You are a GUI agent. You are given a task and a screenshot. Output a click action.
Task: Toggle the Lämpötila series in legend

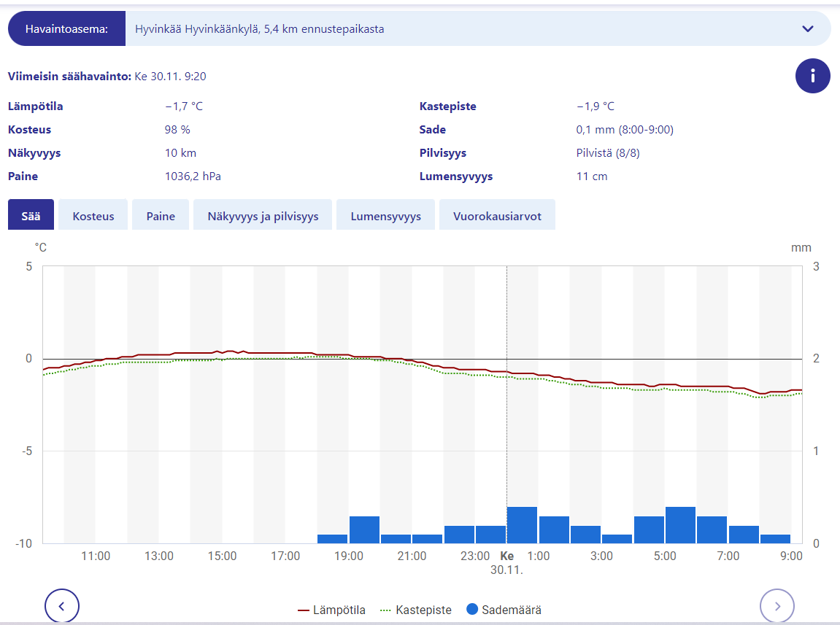[339, 610]
